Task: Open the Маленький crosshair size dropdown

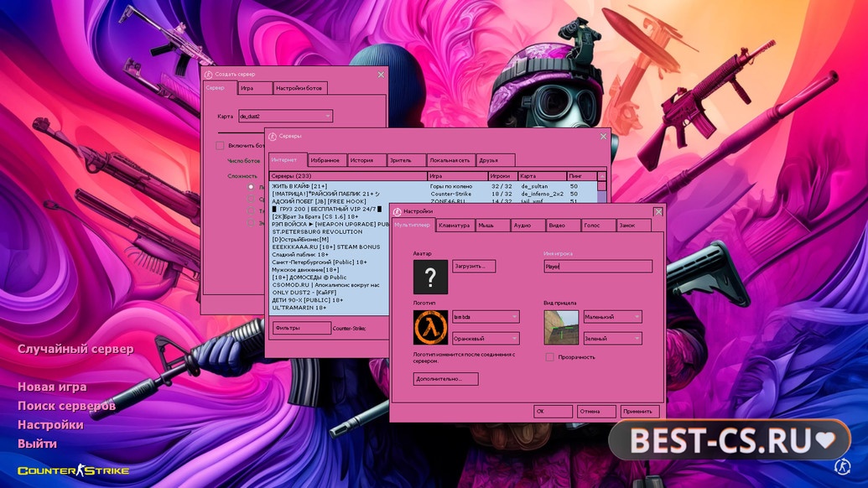Action: tap(612, 316)
